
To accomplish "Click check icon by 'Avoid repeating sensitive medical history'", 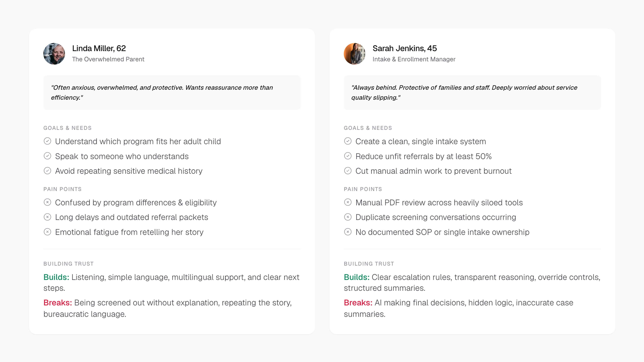I will [47, 171].
